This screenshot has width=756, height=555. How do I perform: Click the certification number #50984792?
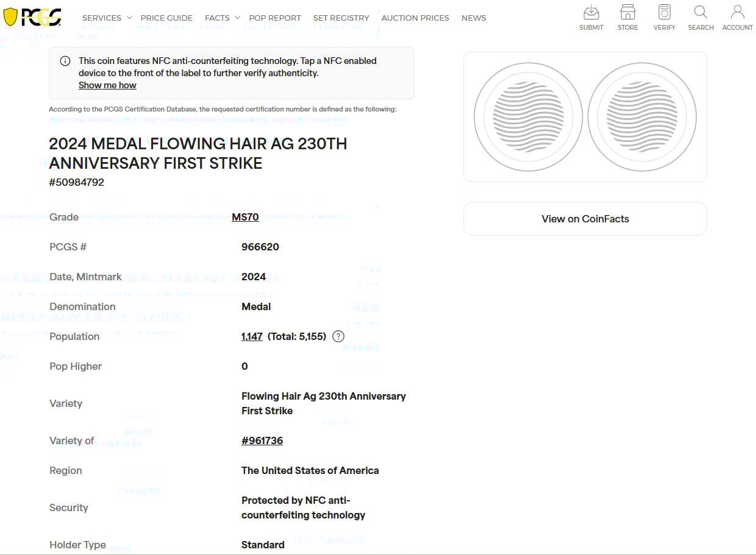(x=77, y=182)
